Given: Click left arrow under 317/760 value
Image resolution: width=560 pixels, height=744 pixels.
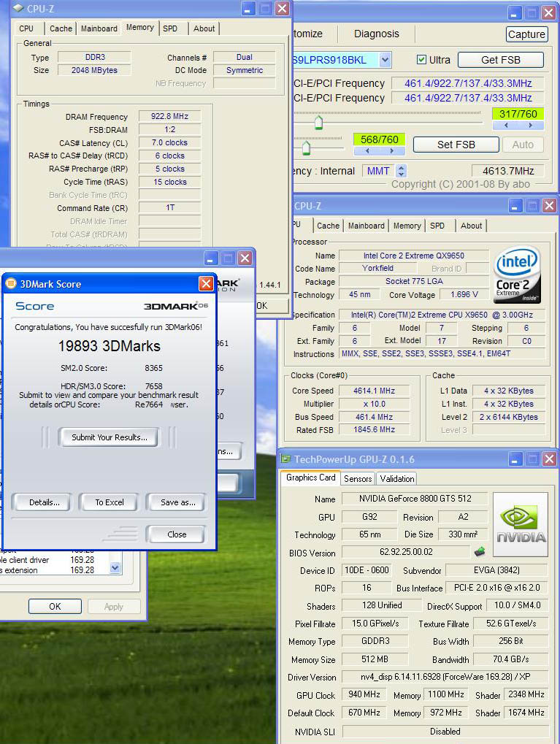Looking at the screenshot, I should click(x=506, y=126).
